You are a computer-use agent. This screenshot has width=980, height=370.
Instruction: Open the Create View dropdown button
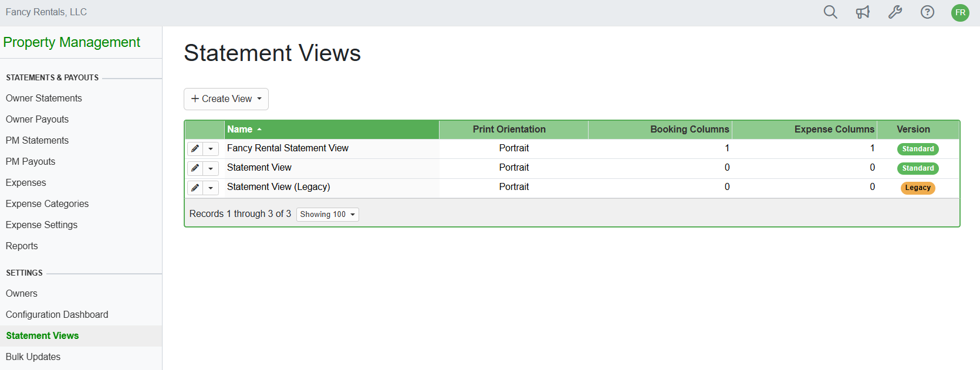(x=226, y=99)
